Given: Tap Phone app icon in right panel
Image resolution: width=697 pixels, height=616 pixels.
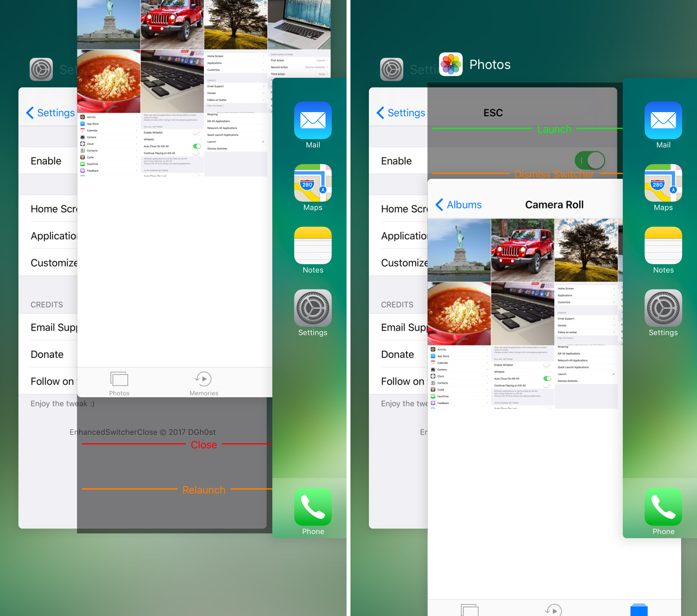Looking at the screenshot, I should [663, 507].
